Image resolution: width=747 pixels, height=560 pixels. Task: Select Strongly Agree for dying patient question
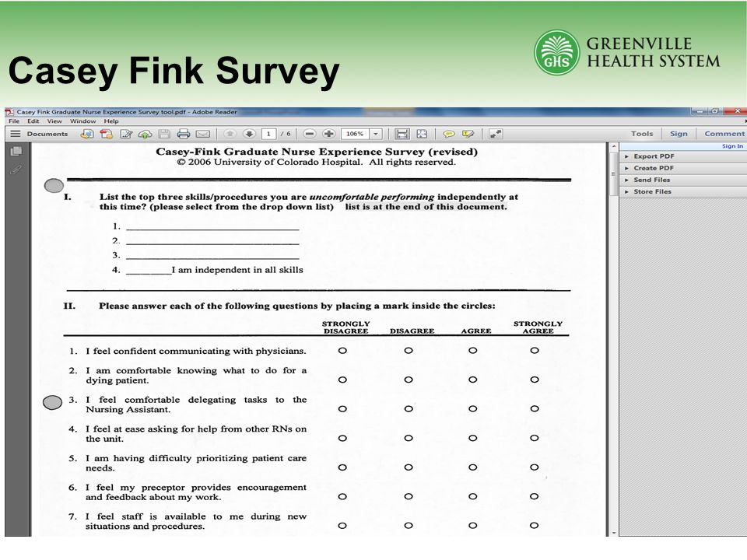coord(535,380)
